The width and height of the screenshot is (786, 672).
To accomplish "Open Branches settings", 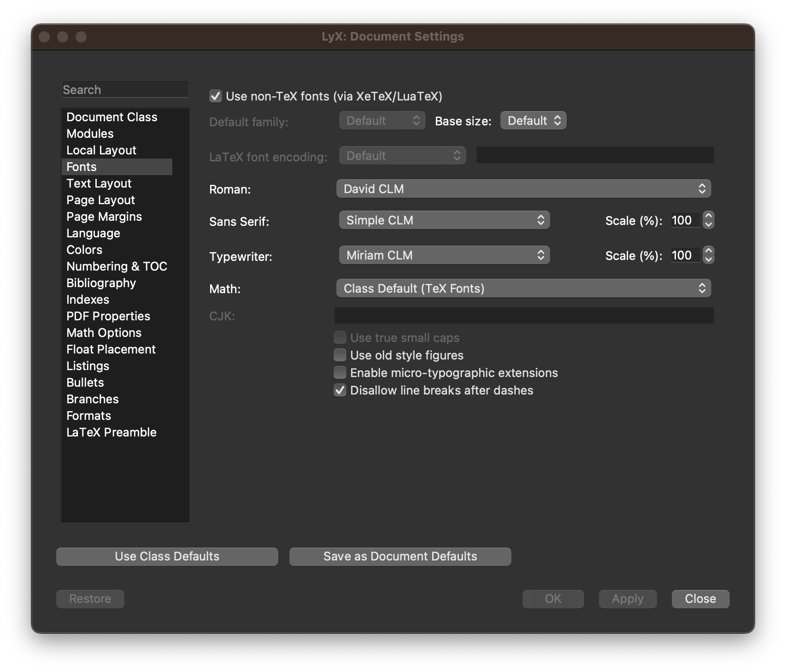I will pyautogui.click(x=117, y=399).
